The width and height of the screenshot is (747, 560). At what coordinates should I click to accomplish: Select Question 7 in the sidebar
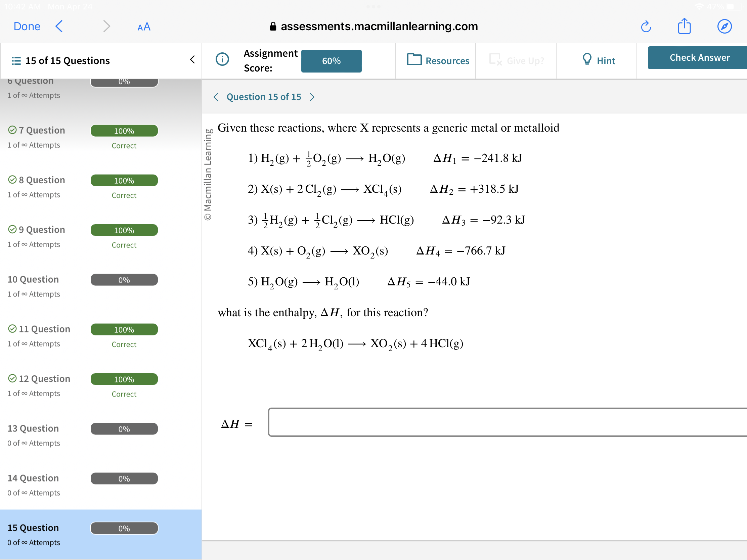[x=42, y=130]
